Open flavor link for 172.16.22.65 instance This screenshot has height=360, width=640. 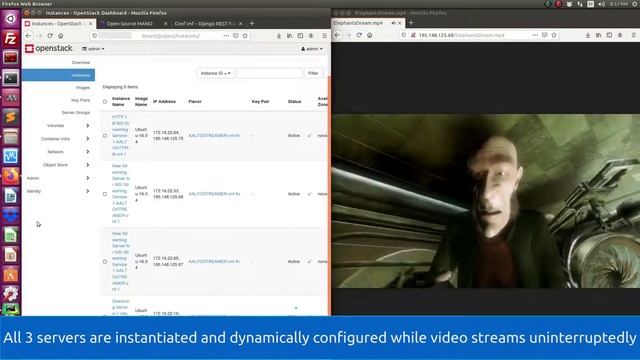click(214, 262)
